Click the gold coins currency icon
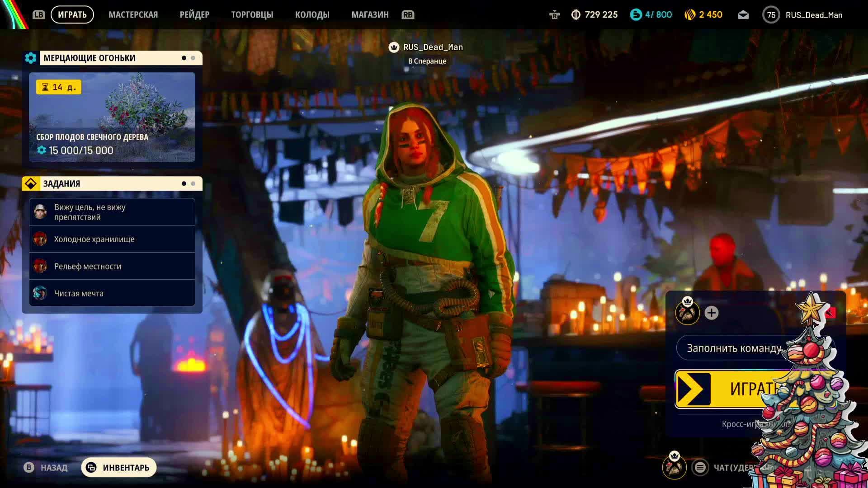 pos(690,15)
